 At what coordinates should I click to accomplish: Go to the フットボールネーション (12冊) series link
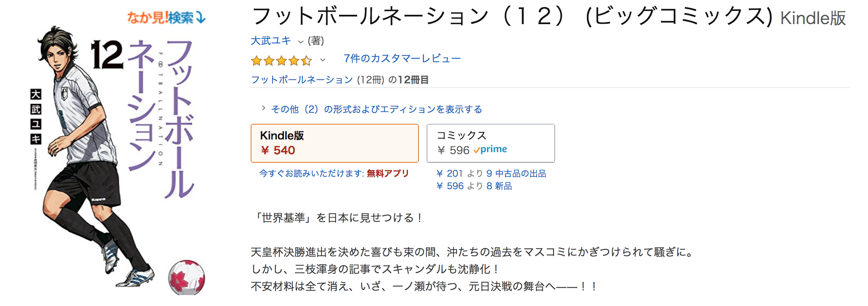pos(302,80)
